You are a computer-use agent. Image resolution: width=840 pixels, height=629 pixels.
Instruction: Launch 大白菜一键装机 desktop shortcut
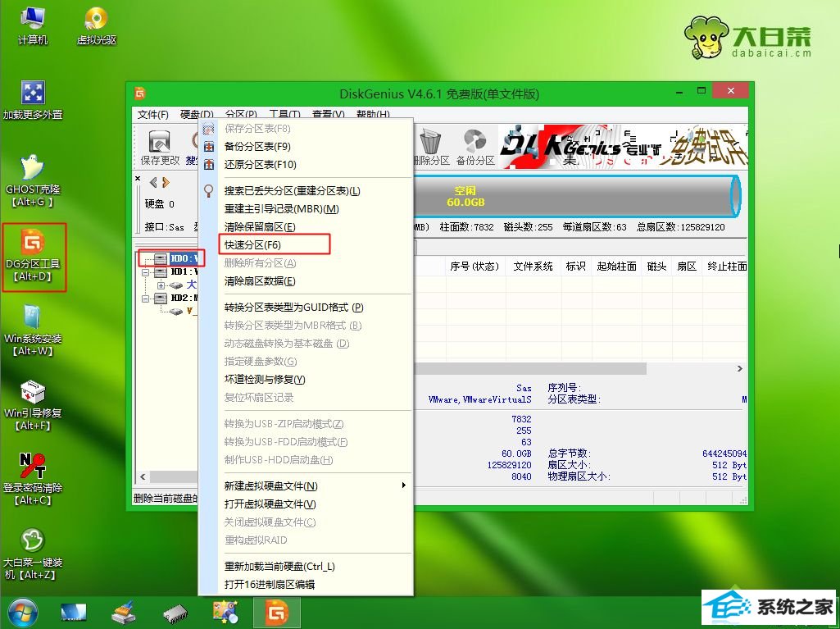(x=33, y=554)
